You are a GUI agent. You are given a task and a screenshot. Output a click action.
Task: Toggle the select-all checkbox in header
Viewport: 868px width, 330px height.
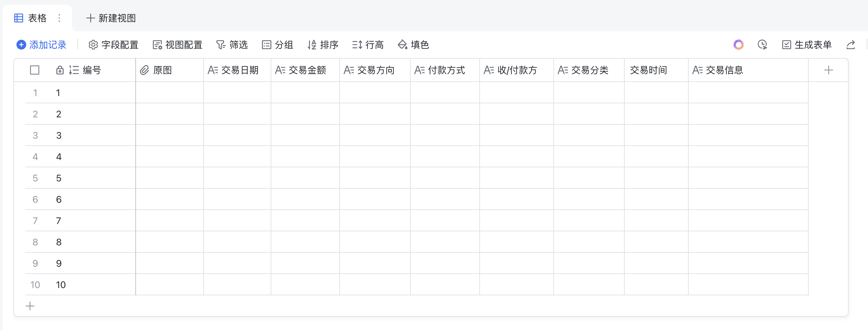pos(35,70)
